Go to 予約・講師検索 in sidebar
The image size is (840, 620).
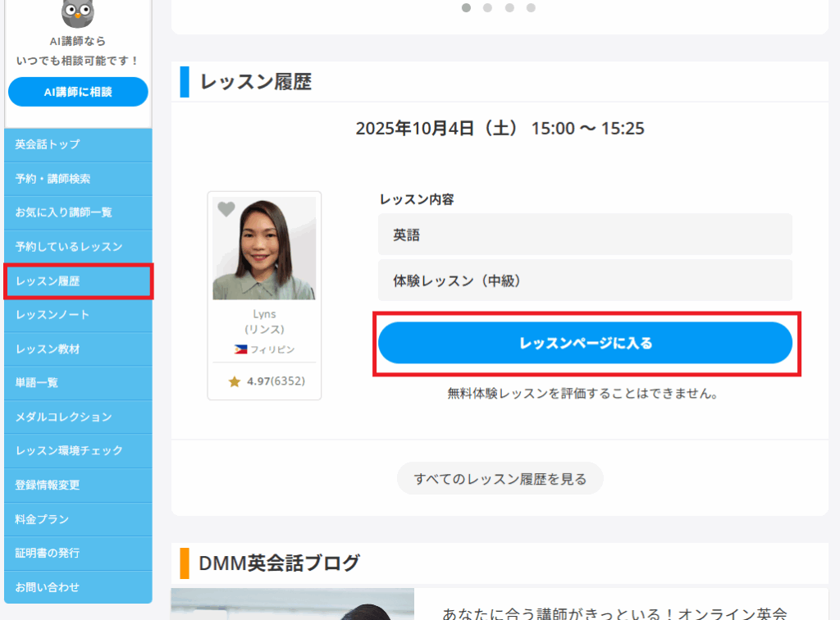(78, 179)
